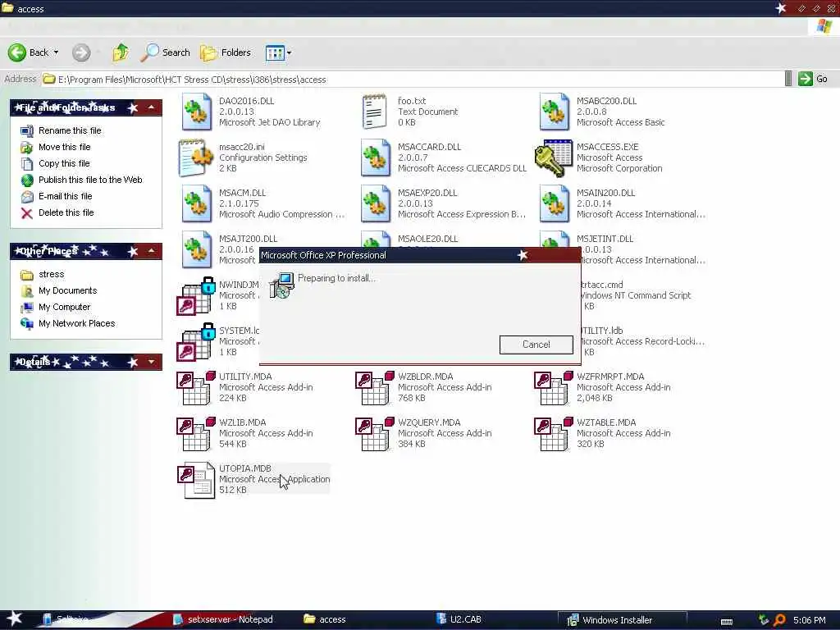This screenshot has height=630, width=840.
Task: Select the WZTABLE.MDA add-in icon
Action: click(554, 433)
